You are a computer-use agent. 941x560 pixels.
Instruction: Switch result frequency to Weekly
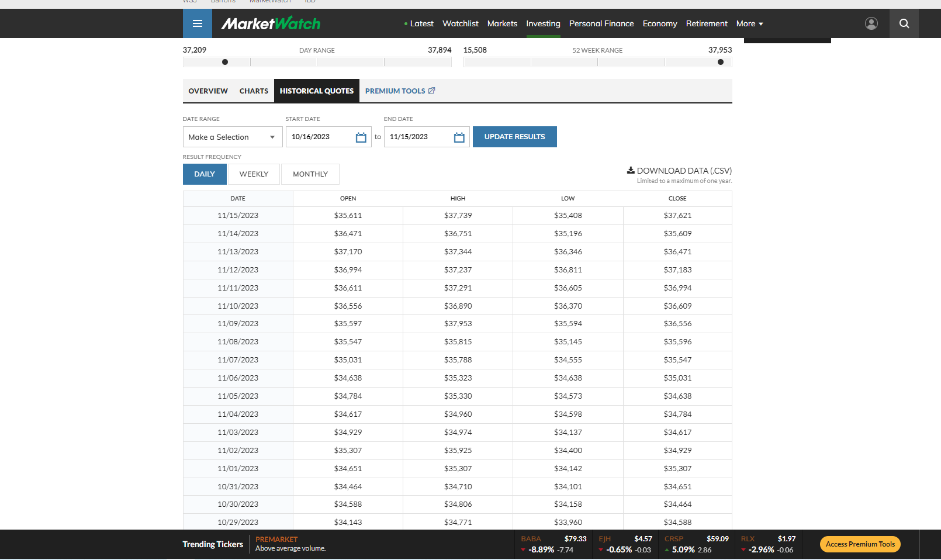pyautogui.click(x=254, y=174)
